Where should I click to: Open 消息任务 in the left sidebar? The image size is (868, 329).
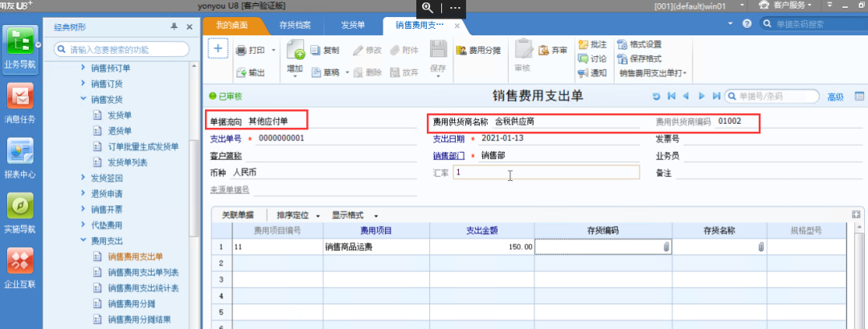pos(20,104)
